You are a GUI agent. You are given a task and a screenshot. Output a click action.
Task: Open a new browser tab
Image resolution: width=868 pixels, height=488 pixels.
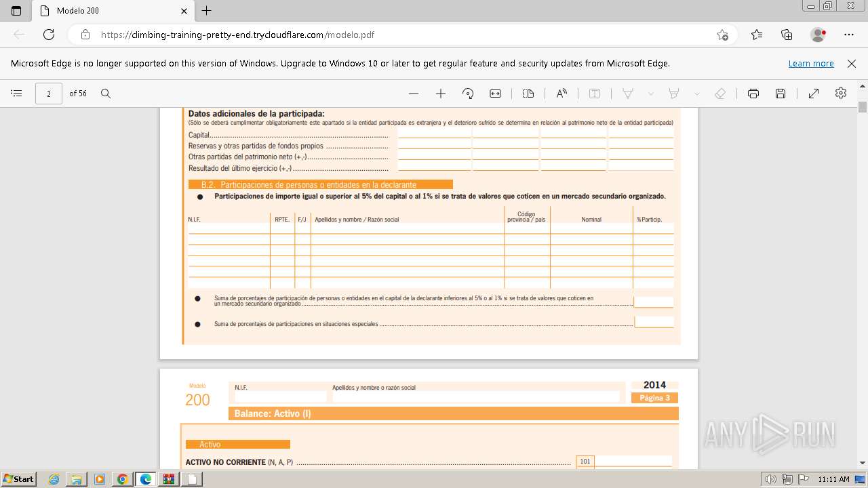[x=207, y=11]
